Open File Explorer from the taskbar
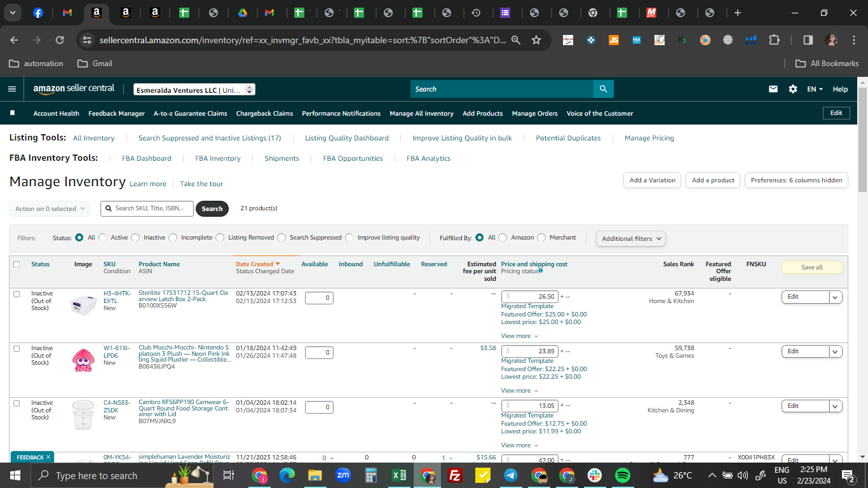The height and width of the screenshot is (488, 868). [x=315, y=475]
